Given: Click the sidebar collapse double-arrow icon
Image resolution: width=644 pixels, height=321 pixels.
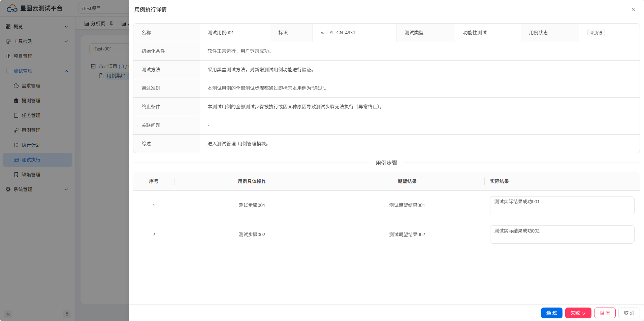Looking at the screenshot, I should [8, 314].
